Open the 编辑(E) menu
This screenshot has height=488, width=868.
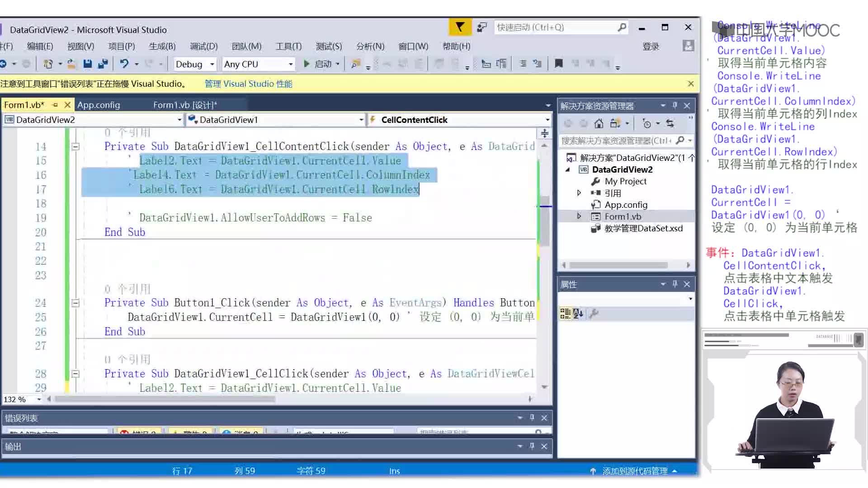[x=40, y=46]
